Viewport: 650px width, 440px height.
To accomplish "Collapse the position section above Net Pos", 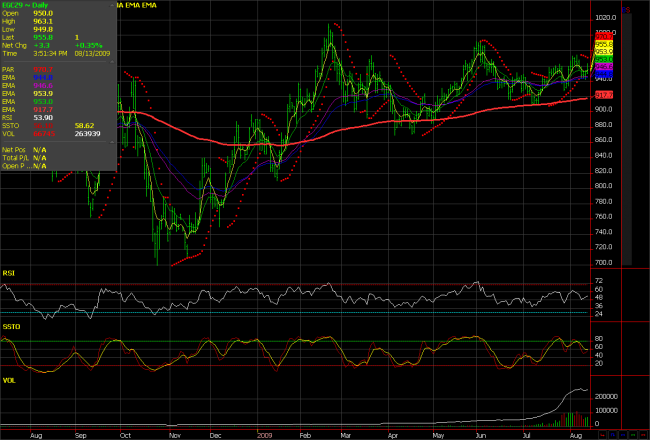I will tap(112, 142).
